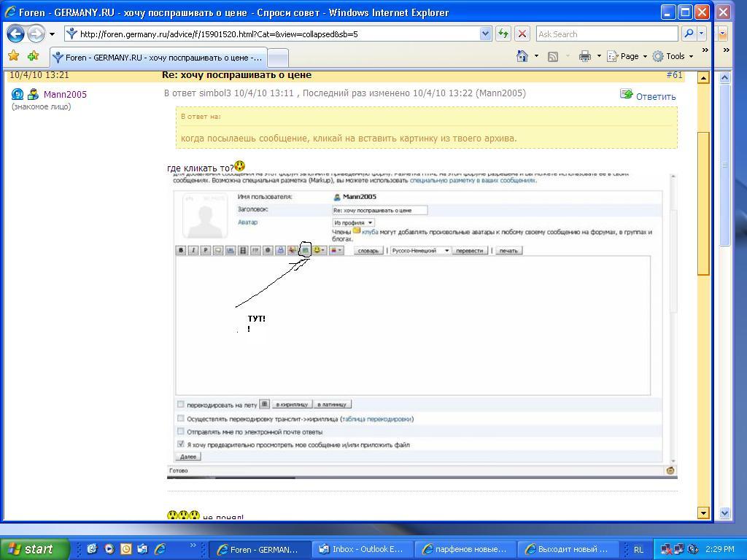Open the Tools menu dropdown
This screenshot has height=560, width=747.
click(x=673, y=56)
